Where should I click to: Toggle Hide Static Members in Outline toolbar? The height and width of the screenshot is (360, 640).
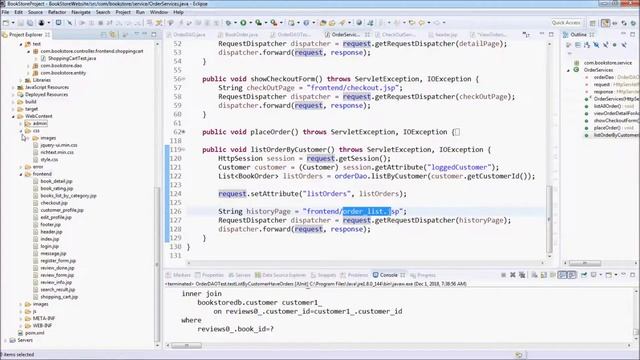click(606, 45)
